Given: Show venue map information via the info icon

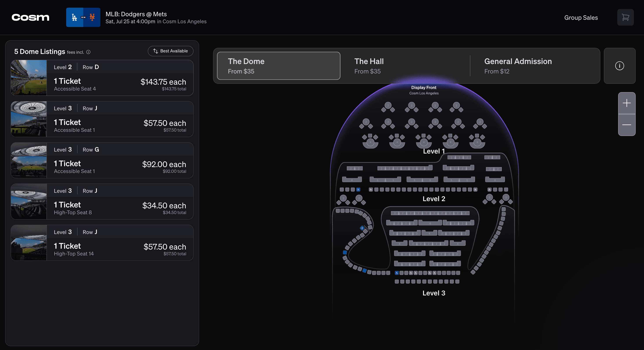Looking at the screenshot, I should pos(619,66).
